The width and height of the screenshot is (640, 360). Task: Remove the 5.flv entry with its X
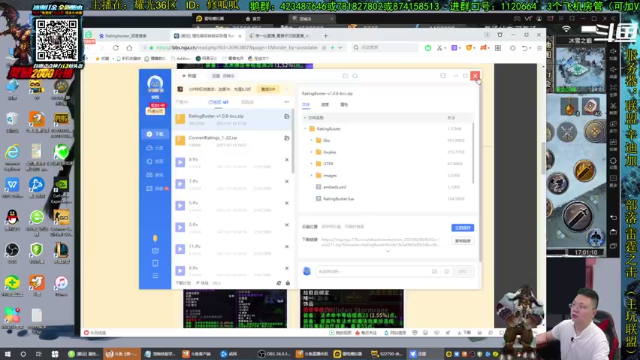pos(287,203)
